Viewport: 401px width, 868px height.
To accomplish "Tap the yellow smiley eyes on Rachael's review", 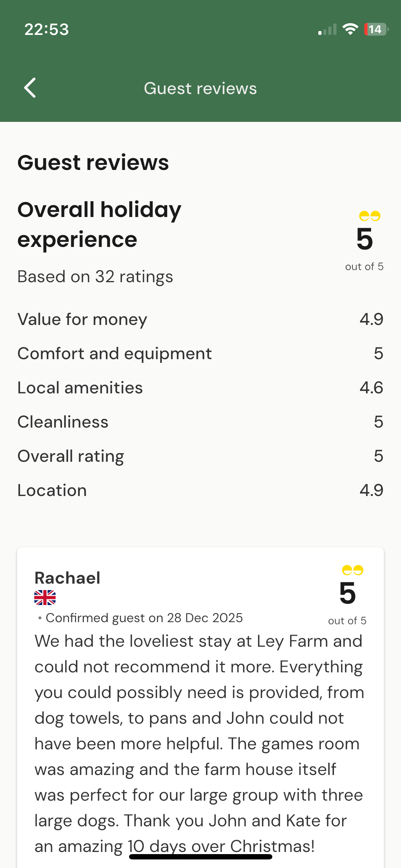I will tap(353, 570).
